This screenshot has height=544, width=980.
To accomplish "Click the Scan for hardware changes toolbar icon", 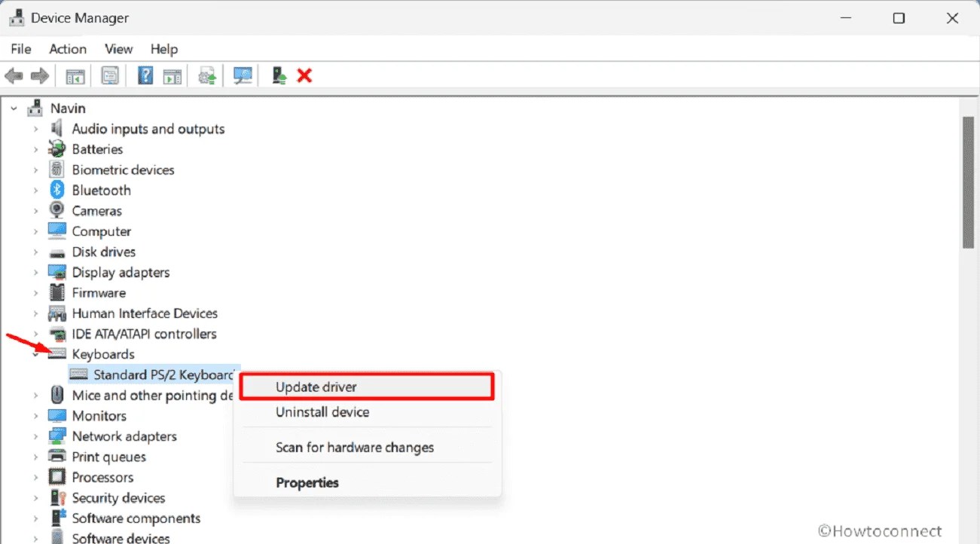I will click(x=242, y=75).
